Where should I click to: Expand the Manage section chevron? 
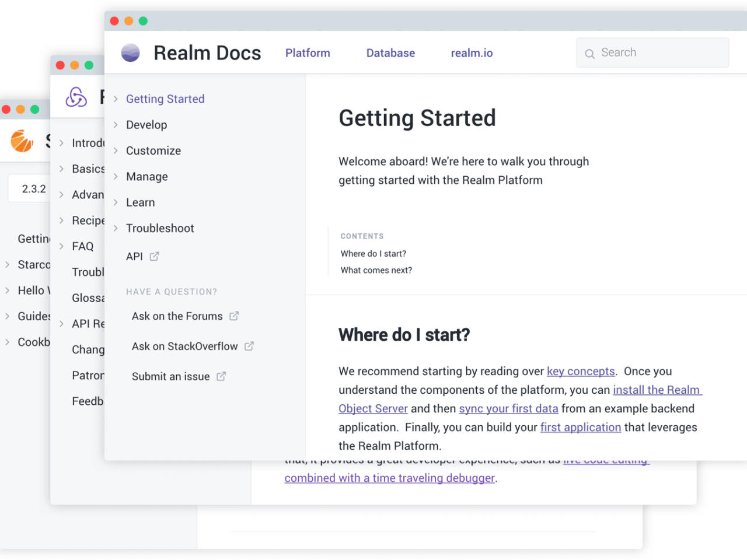116,176
